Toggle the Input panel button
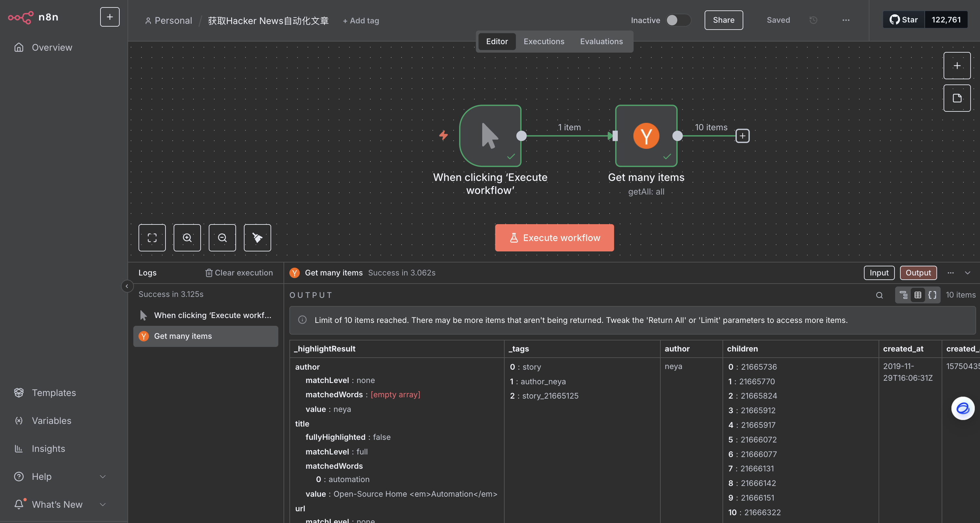 [x=879, y=273]
